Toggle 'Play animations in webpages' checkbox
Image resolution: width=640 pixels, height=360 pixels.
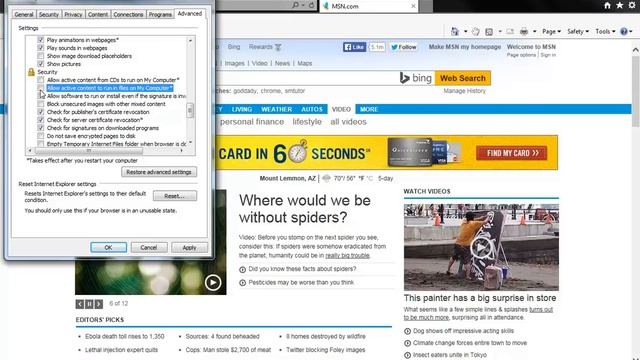[x=40, y=40]
